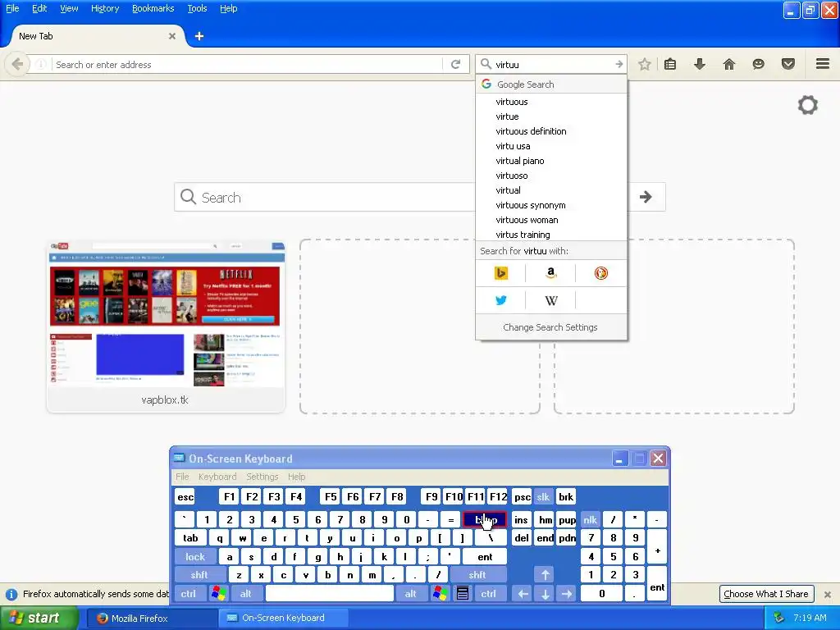Click the Back navigation arrow in Firefox
The width and height of the screenshot is (840, 630).
tap(17, 64)
